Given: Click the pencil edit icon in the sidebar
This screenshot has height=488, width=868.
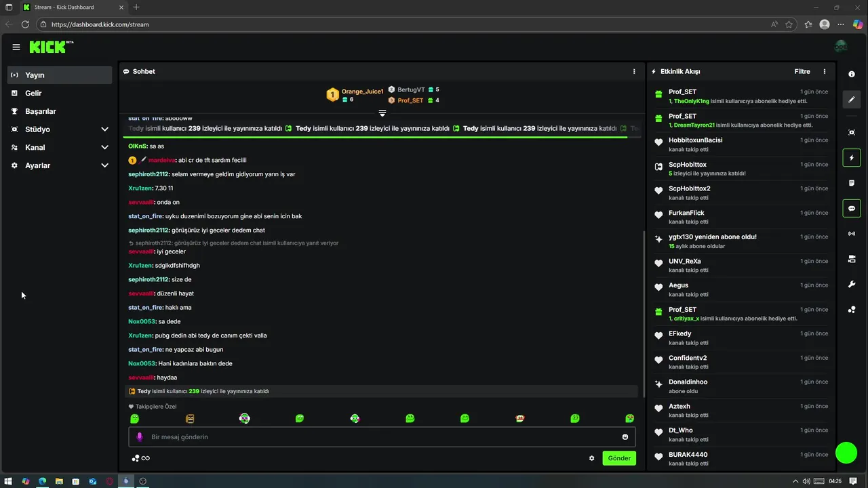Looking at the screenshot, I should (x=852, y=100).
